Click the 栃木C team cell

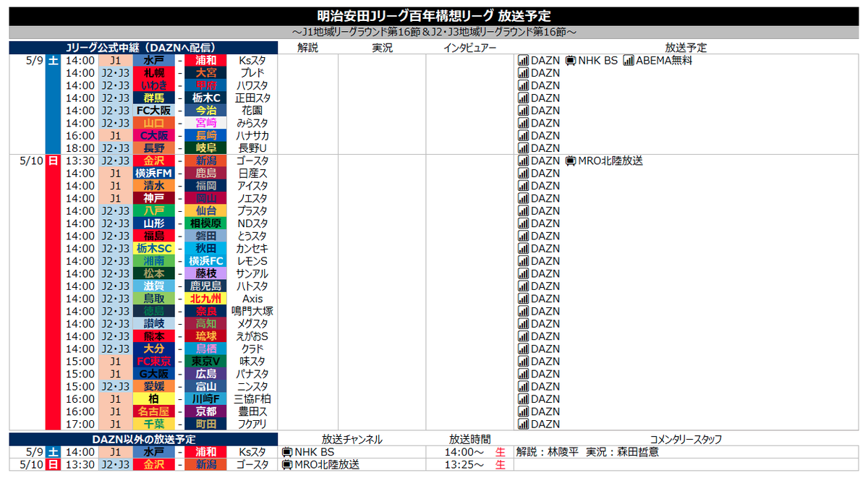[x=206, y=98]
